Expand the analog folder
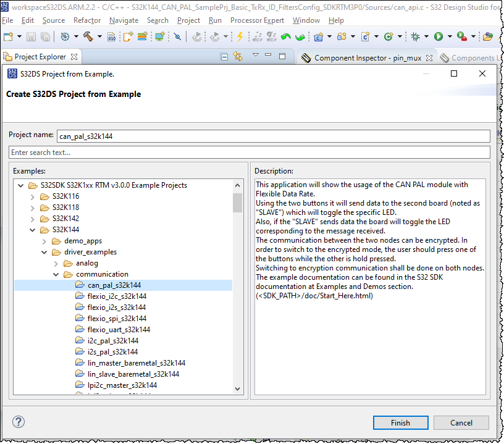504x444 pixels. (x=56, y=264)
